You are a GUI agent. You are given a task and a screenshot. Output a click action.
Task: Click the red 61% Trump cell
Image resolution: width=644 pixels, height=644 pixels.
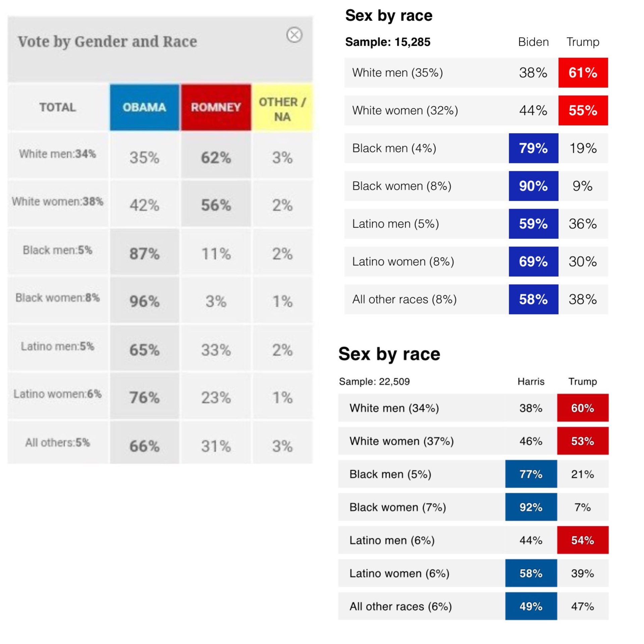point(583,73)
